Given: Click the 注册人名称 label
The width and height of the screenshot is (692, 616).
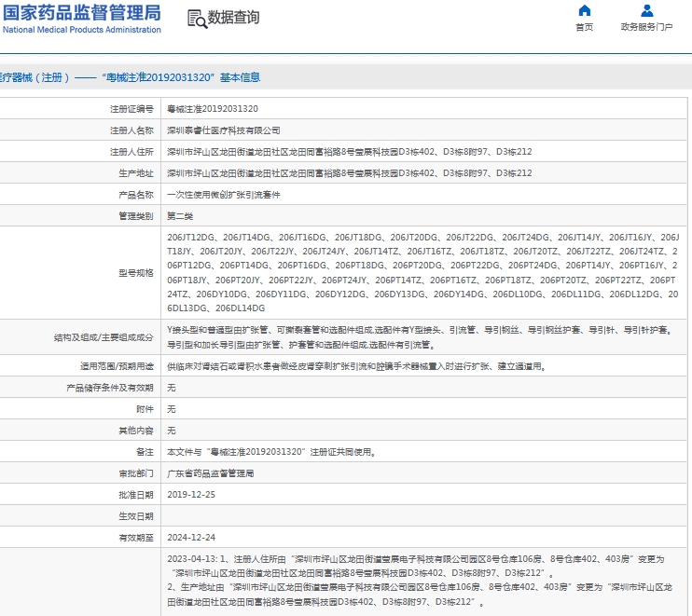Looking at the screenshot, I should pos(131,130).
